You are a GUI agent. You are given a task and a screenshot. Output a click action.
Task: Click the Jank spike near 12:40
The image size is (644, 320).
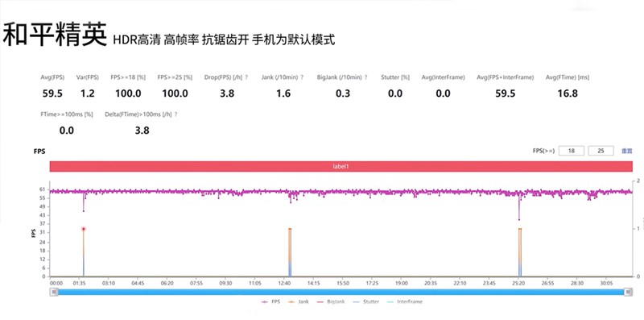click(290, 251)
